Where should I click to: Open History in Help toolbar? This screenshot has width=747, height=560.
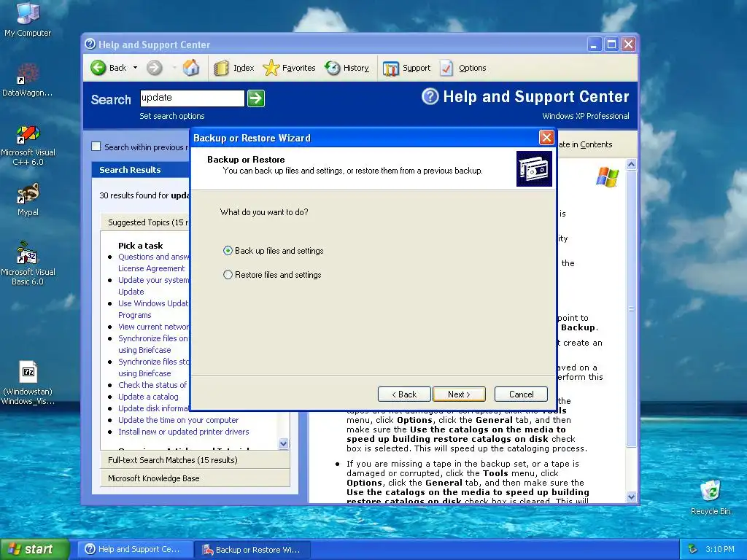tap(347, 68)
